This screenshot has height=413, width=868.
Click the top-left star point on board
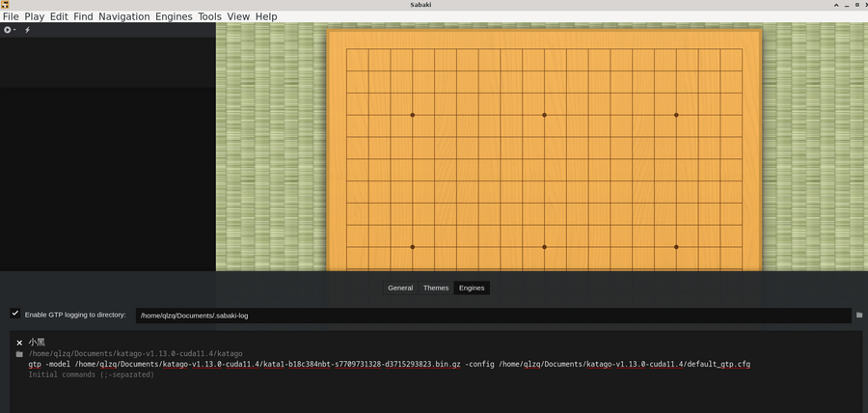[x=413, y=115]
